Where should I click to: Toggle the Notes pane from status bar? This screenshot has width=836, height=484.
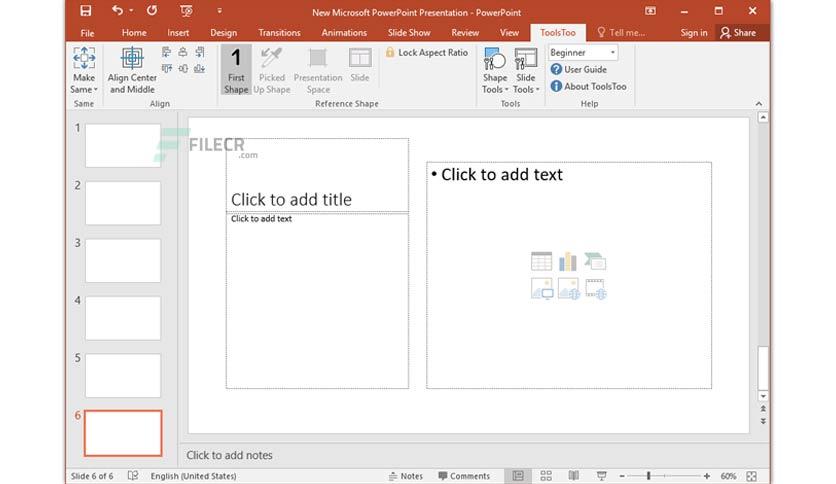click(406, 476)
